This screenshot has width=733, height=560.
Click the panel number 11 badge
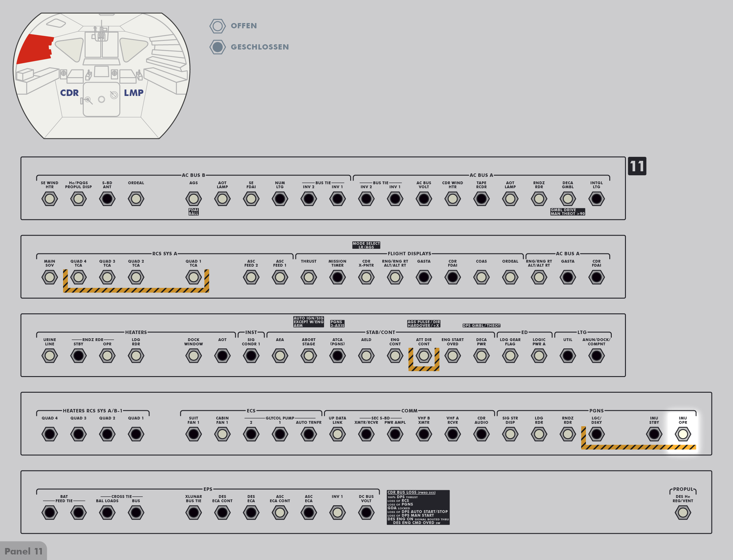[x=637, y=166]
